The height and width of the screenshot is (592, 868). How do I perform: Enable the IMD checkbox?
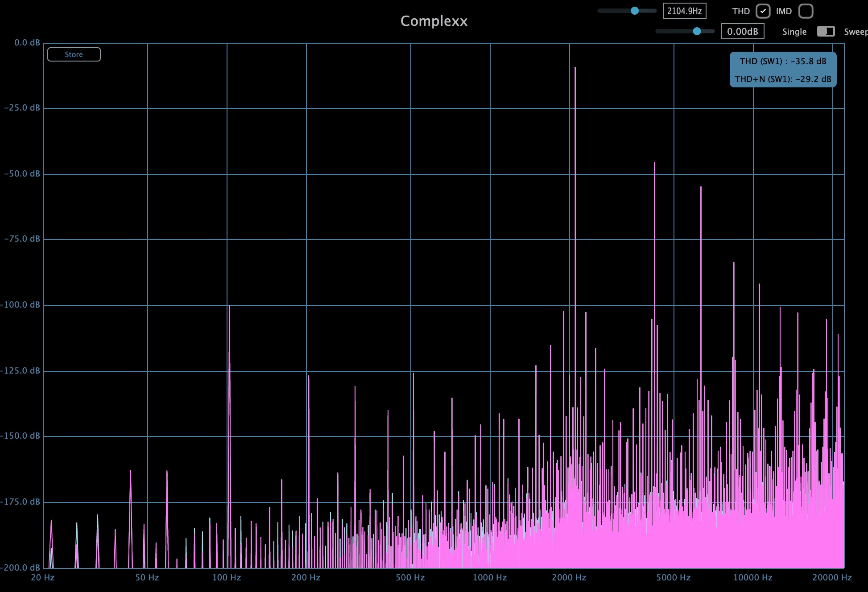click(806, 11)
